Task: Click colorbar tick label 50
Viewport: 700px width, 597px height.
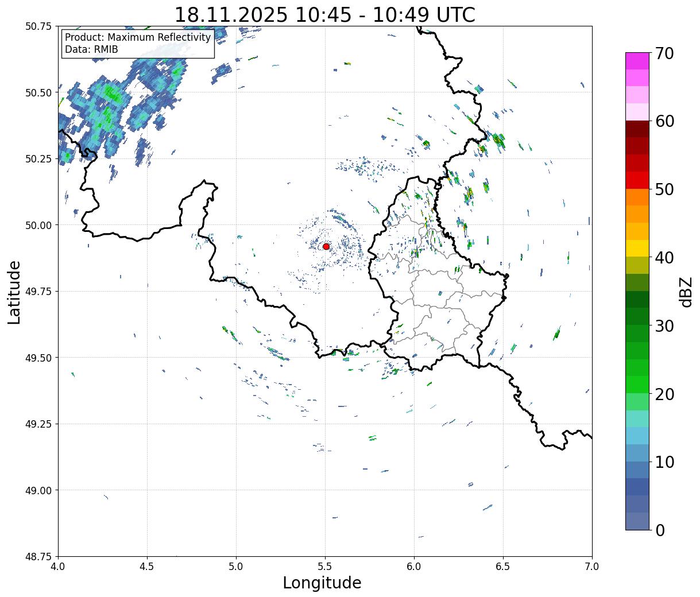Action: point(664,189)
